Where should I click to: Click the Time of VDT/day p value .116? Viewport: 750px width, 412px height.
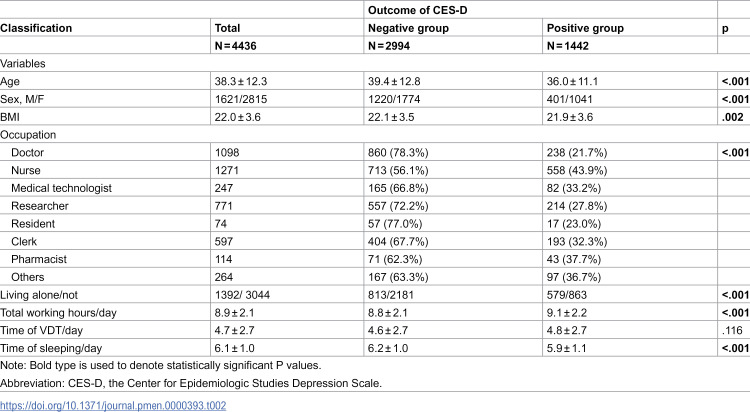[x=732, y=330]
